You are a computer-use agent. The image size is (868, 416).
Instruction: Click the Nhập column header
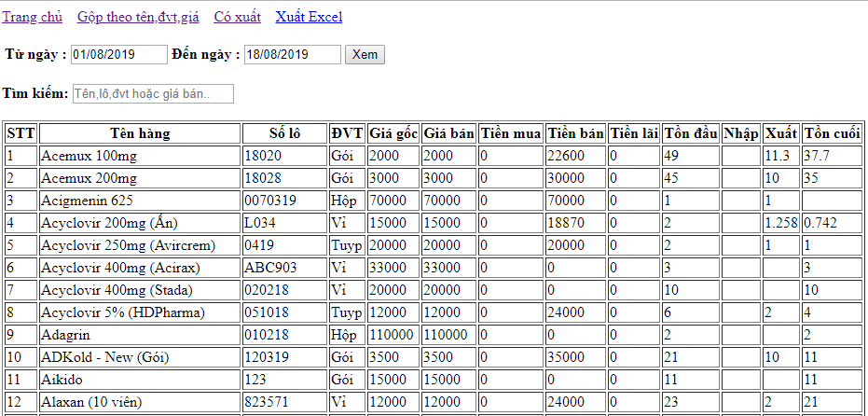(741, 133)
